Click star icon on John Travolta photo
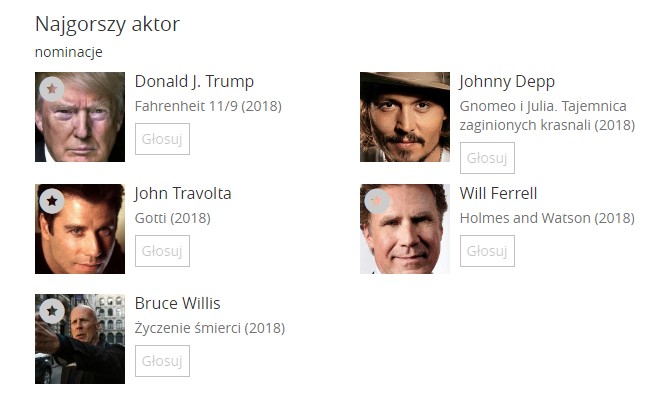The height and width of the screenshot is (404, 663). pyautogui.click(x=51, y=201)
